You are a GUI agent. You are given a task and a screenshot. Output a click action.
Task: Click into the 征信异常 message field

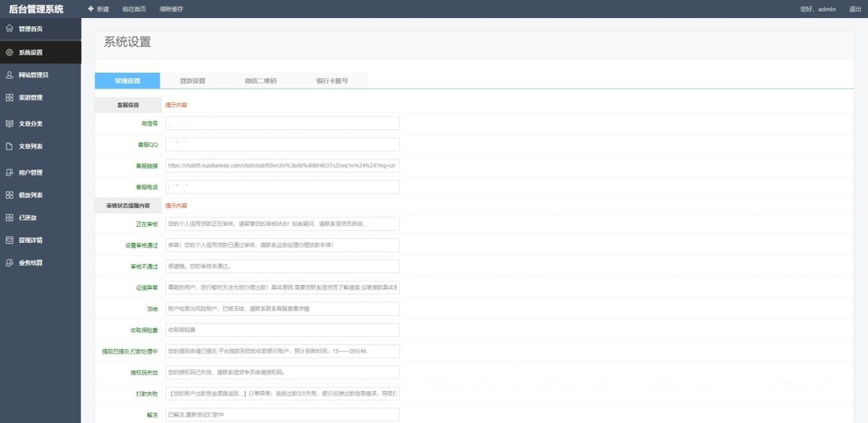point(282,288)
